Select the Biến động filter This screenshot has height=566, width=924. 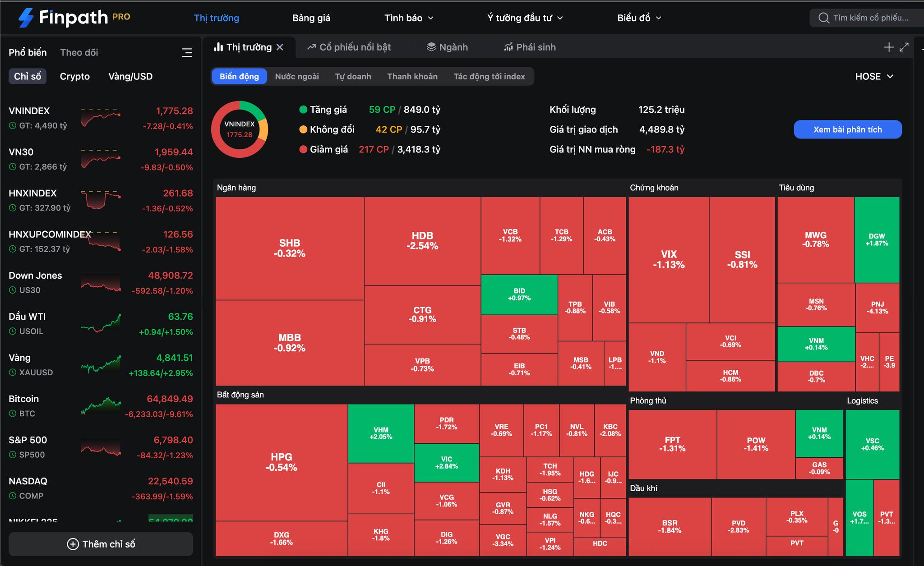239,76
